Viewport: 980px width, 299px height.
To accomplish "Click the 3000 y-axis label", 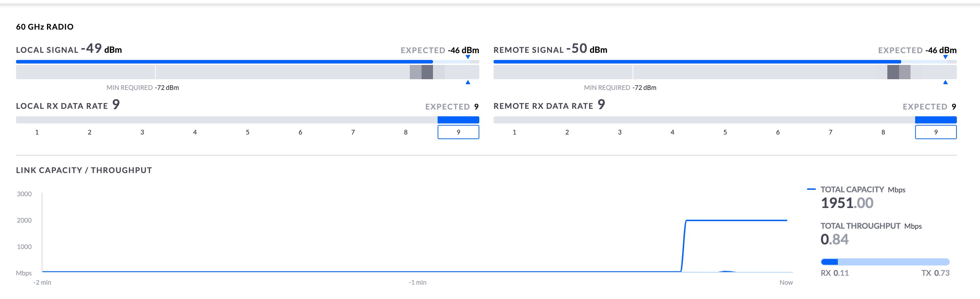I will (x=24, y=194).
